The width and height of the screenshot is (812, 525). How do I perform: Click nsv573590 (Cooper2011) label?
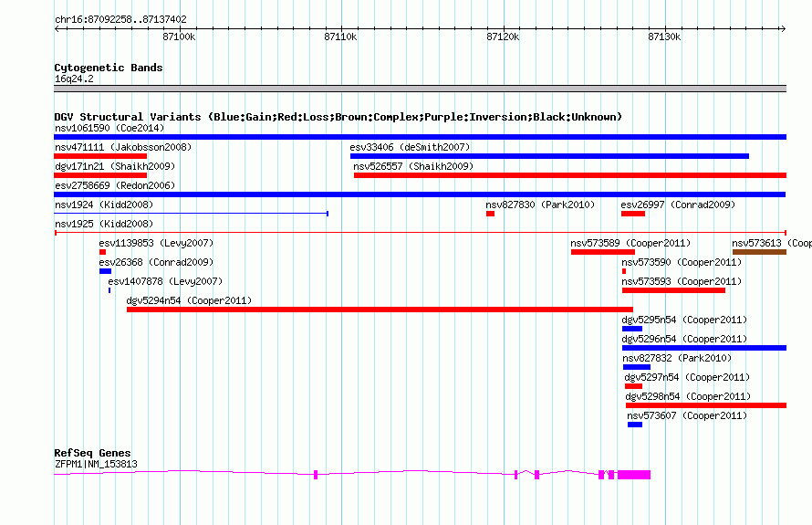(x=682, y=262)
